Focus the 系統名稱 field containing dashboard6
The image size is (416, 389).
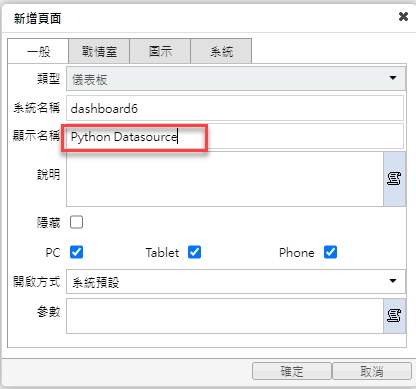pyautogui.click(x=235, y=108)
